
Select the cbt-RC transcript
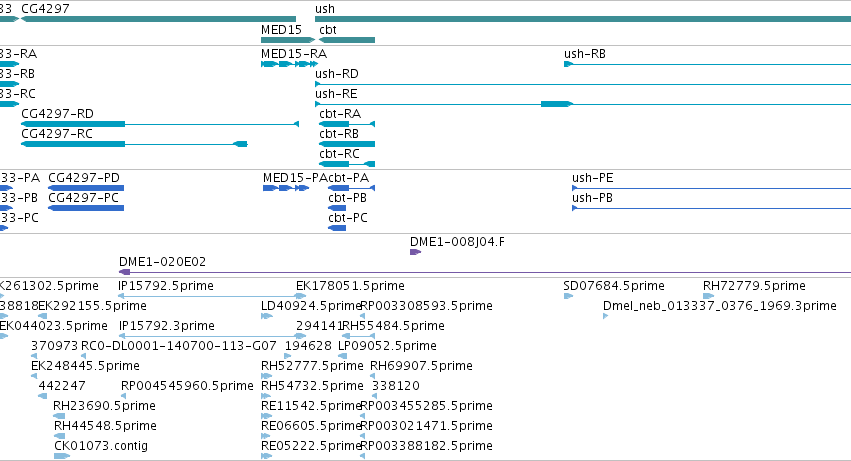[x=347, y=164]
